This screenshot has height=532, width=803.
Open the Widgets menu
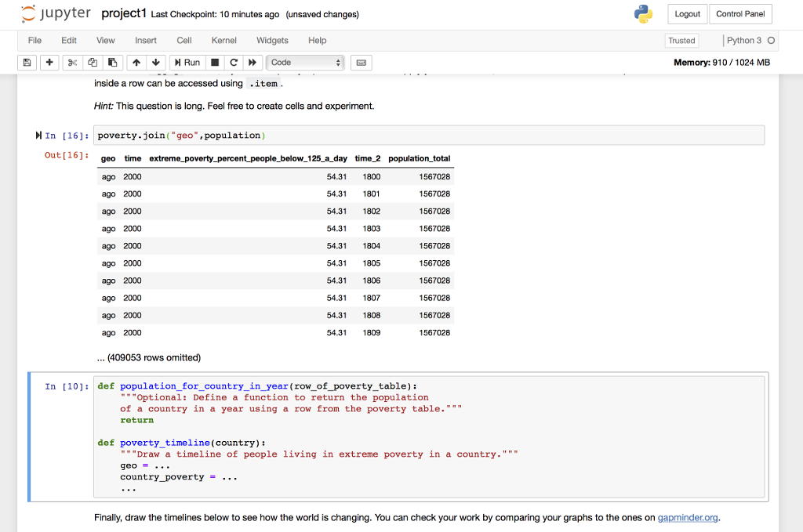pos(272,40)
